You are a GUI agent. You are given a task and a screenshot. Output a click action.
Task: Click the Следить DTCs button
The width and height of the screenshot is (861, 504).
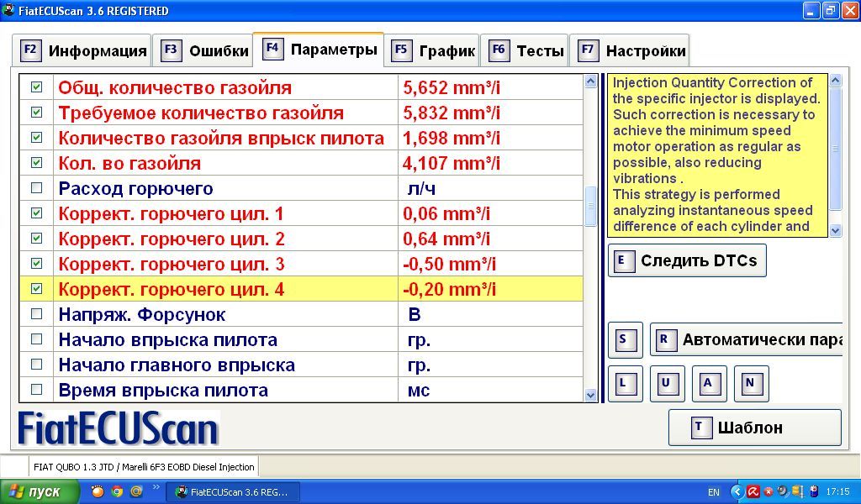687,260
